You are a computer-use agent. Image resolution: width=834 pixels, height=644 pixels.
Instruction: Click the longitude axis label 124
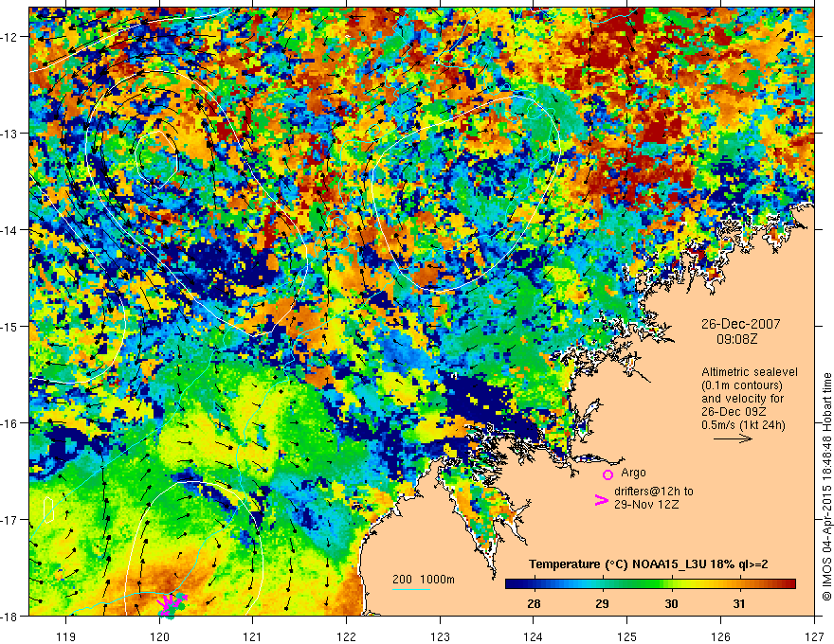click(534, 636)
